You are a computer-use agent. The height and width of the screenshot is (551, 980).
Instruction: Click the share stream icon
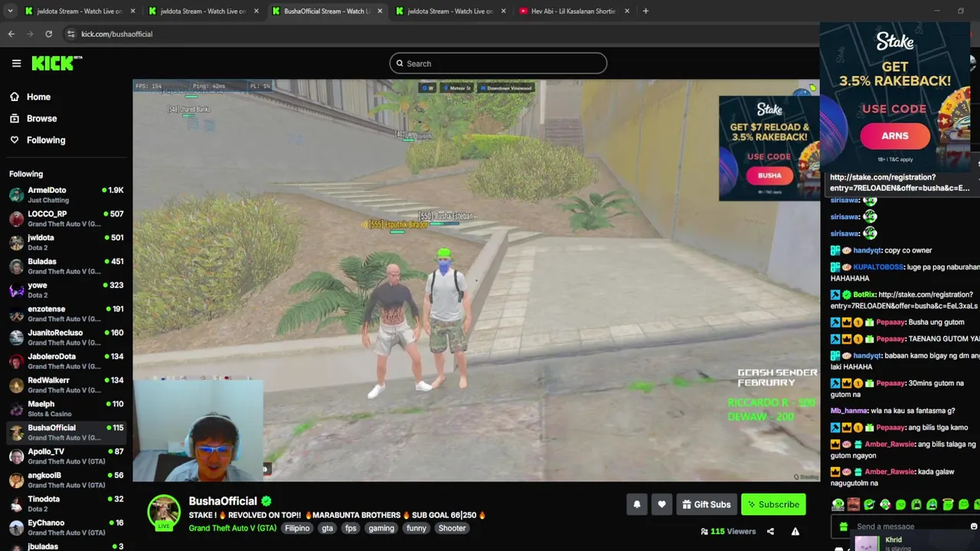coord(770,531)
